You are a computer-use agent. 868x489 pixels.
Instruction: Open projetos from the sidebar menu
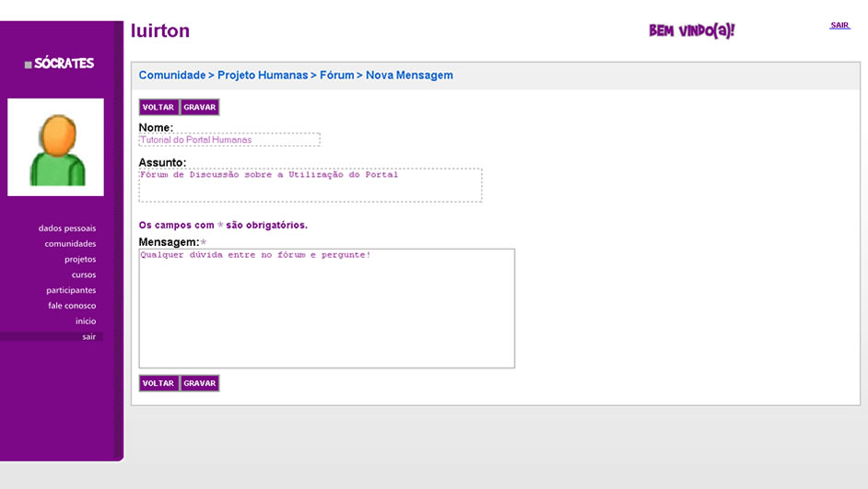pyautogui.click(x=80, y=260)
